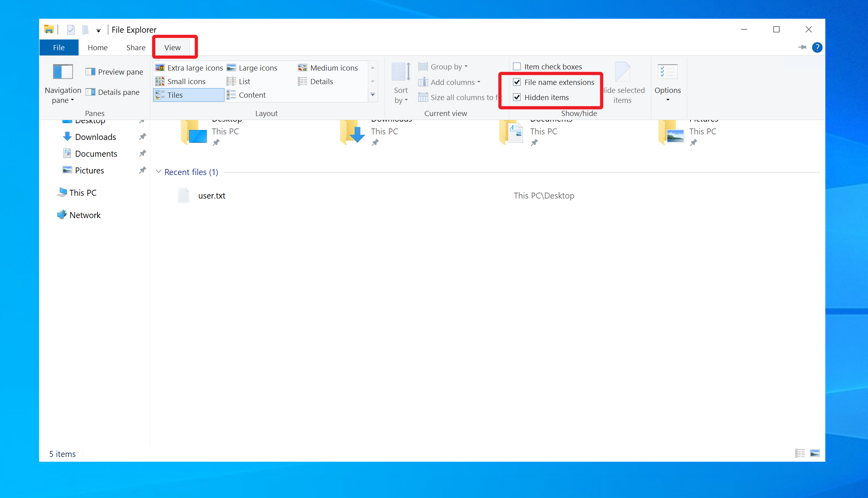Open This PC in navigation tree
Screen dimensions: 868x498
(x=83, y=193)
